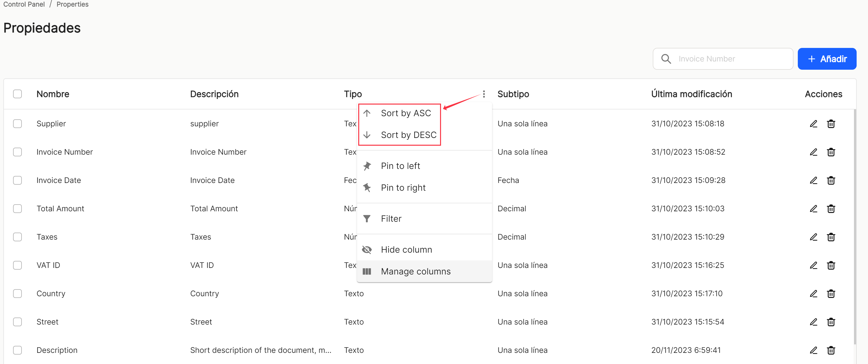This screenshot has width=868, height=364.
Task: Click the '20/11/2023 6:59:41' date cell
Action: [686, 350]
